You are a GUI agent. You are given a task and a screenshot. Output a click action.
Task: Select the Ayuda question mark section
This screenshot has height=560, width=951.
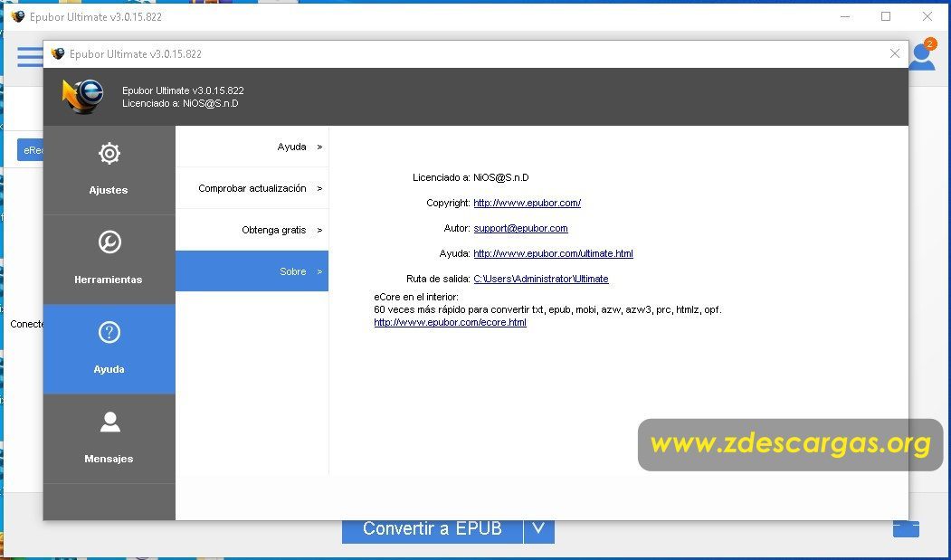tap(109, 349)
